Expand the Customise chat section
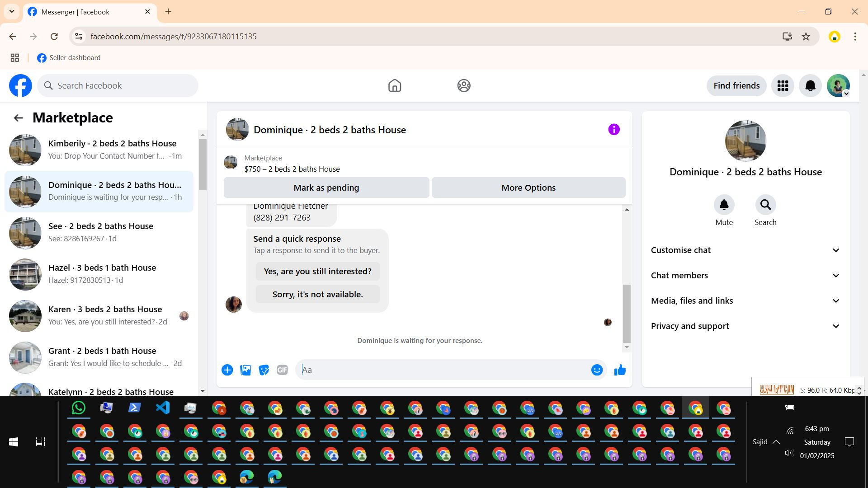This screenshot has height=488, width=868. coord(745,250)
